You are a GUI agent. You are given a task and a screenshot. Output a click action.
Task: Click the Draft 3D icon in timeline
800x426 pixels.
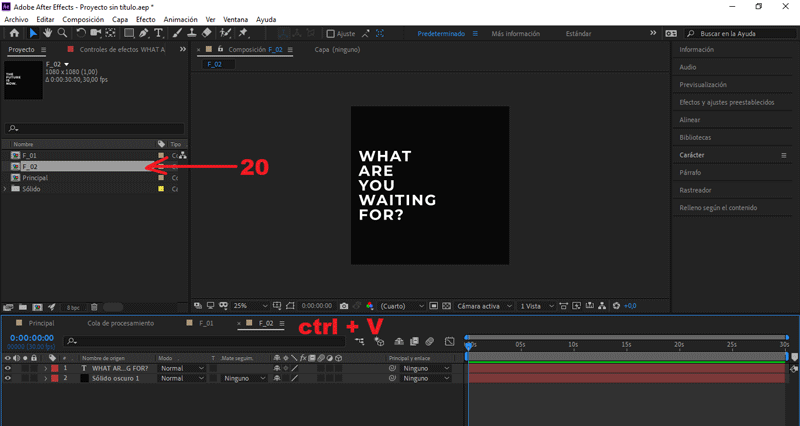(379, 341)
